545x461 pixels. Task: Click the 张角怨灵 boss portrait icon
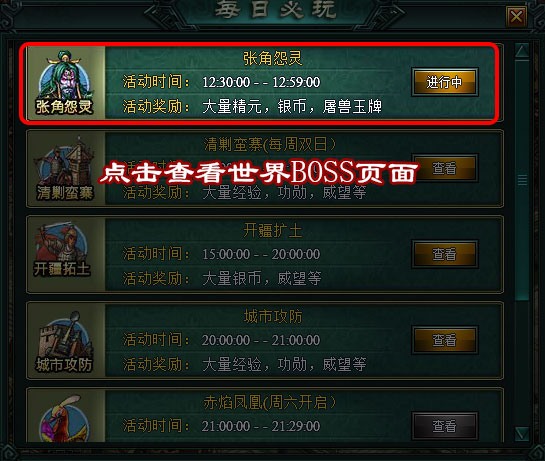(x=65, y=83)
